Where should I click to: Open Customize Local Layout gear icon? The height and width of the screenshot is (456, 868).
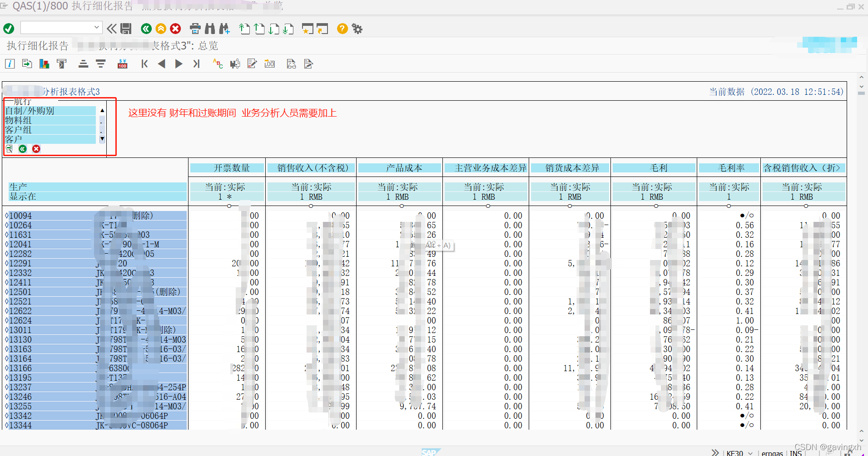(x=357, y=29)
